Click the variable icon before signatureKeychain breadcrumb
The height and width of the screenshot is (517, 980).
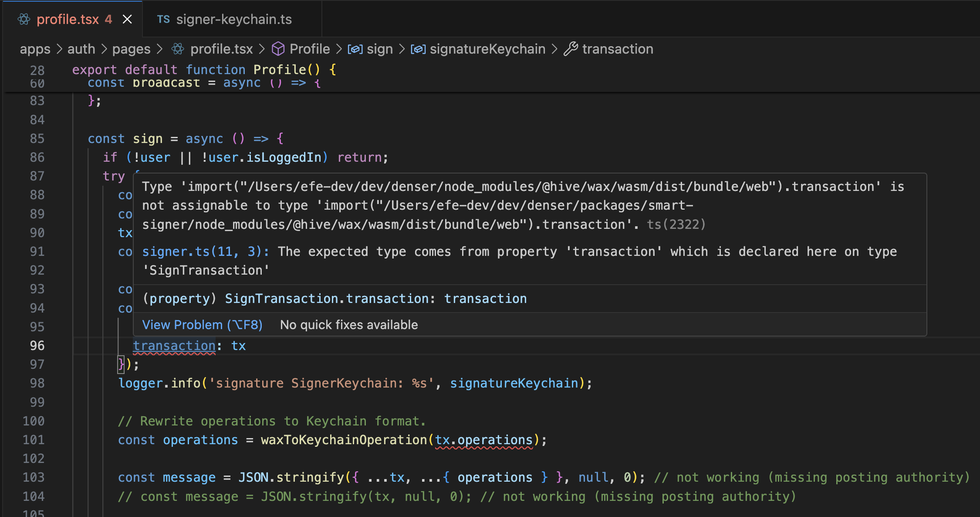point(418,49)
